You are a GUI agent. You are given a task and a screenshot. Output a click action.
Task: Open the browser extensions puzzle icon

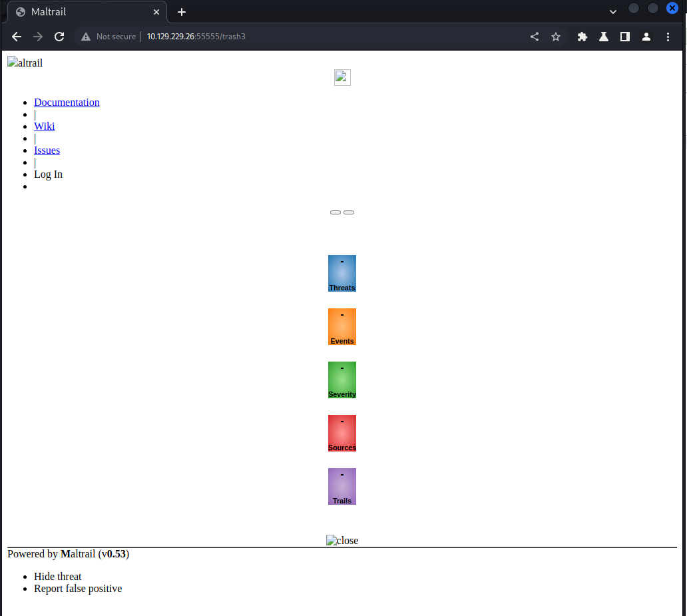[x=582, y=37]
